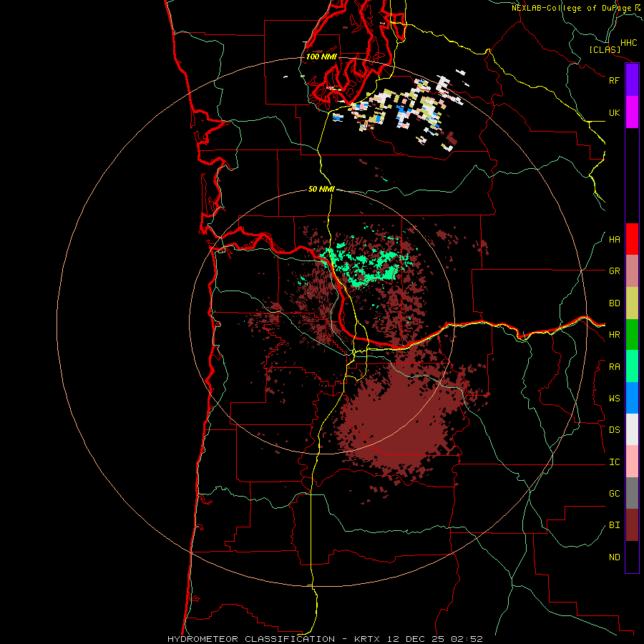Click the KRTX radar station identifier
This screenshot has height=644, width=644.
(369, 639)
